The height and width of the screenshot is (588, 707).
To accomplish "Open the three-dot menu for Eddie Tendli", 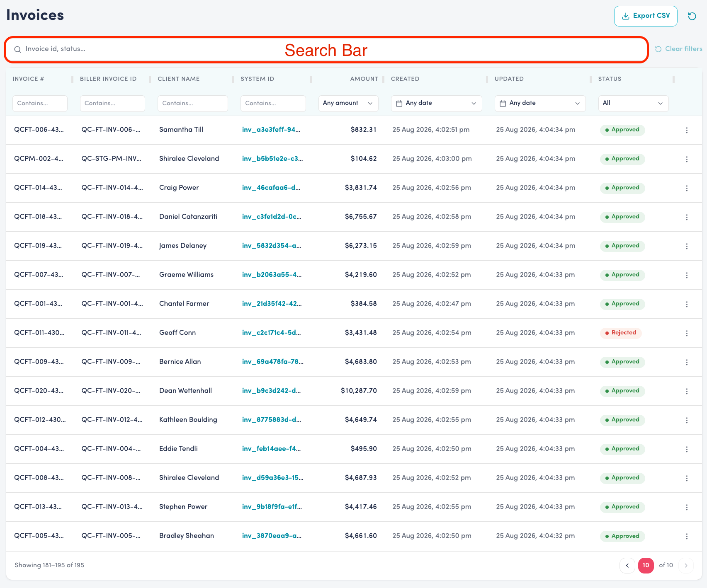I will point(687,449).
